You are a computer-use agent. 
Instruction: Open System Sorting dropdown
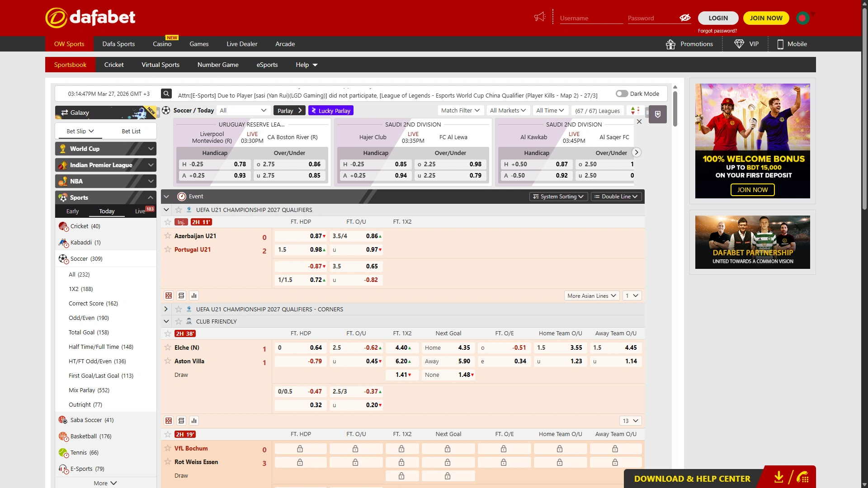coord(558,197)
